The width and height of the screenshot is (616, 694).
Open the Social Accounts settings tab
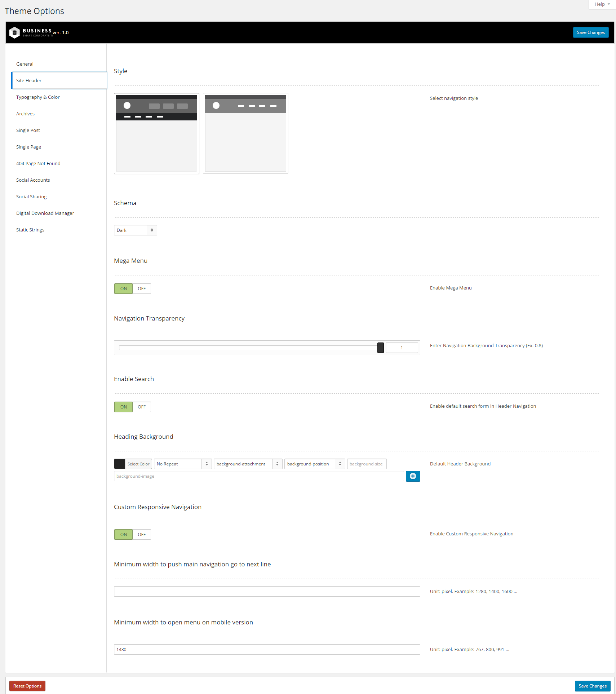33,180
